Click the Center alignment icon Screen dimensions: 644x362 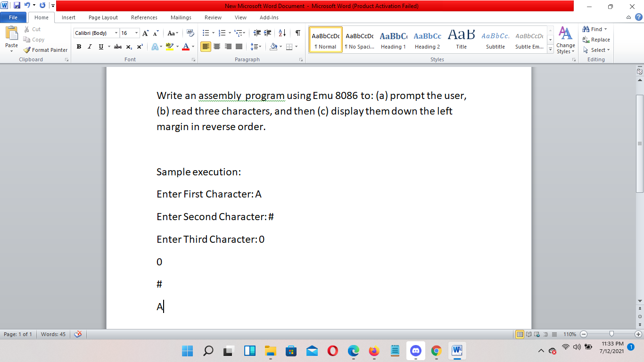[217, 47]
